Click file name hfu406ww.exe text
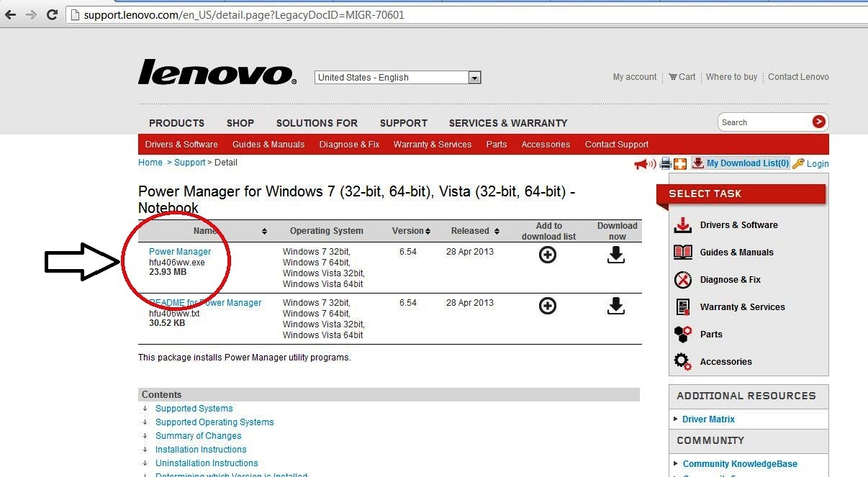This screenshot has width=868, height=477. coord(177,263)
